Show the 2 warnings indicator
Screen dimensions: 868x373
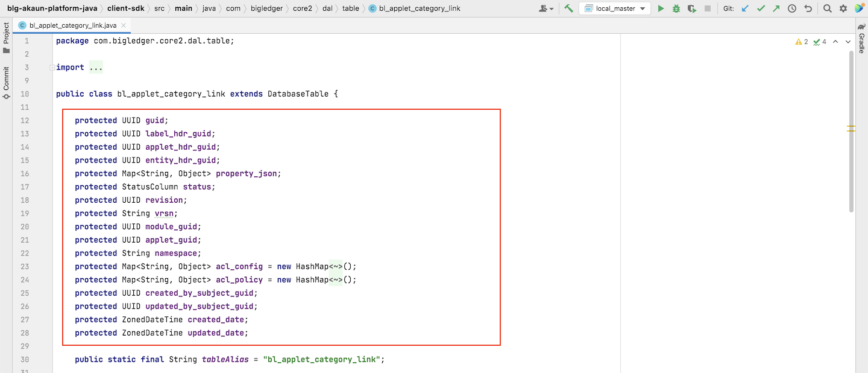coord(802,42)
